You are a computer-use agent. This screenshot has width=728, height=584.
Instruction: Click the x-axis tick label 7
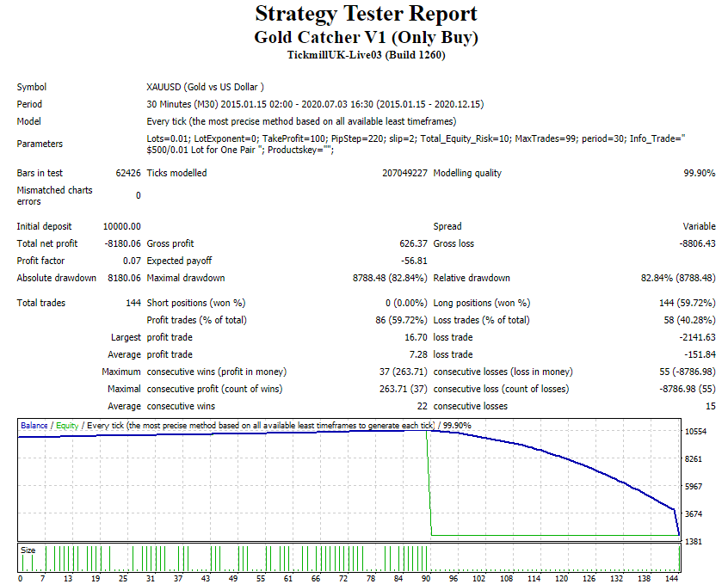(43, 578)
